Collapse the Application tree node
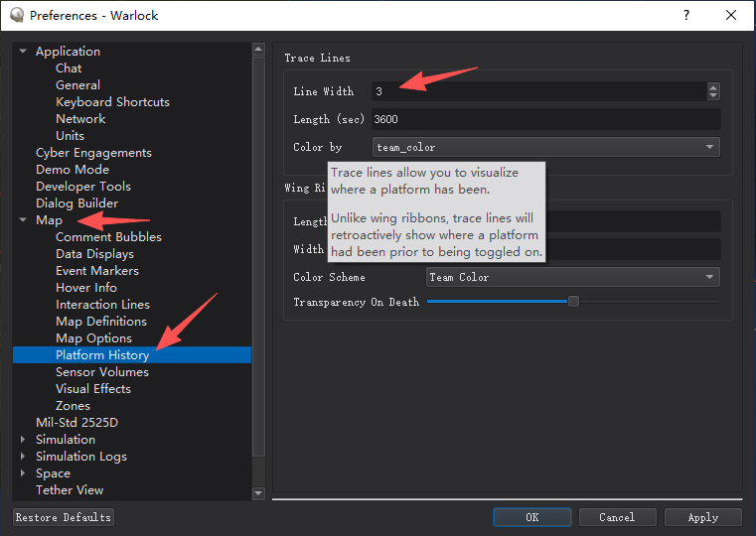 [x=23, y=51]
